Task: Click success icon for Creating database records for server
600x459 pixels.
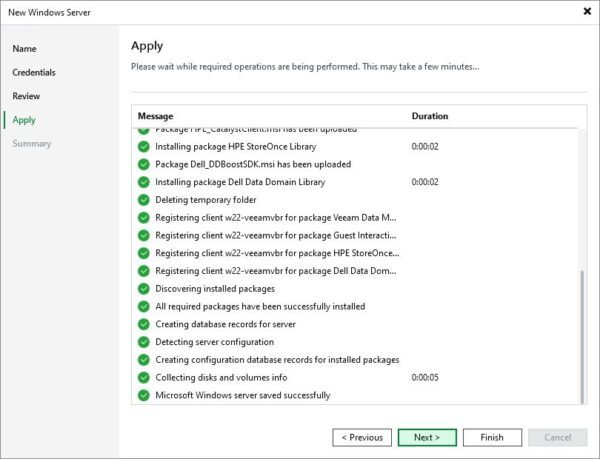Action: click(143, 324)
